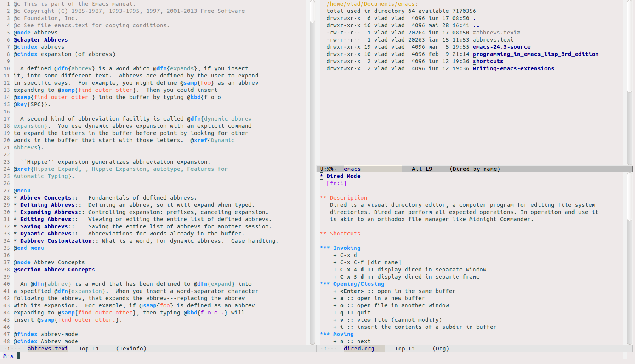The height and width of the screenshot is (364, 635).
Task: Click the @end menu line
Action: click(29, 248)
